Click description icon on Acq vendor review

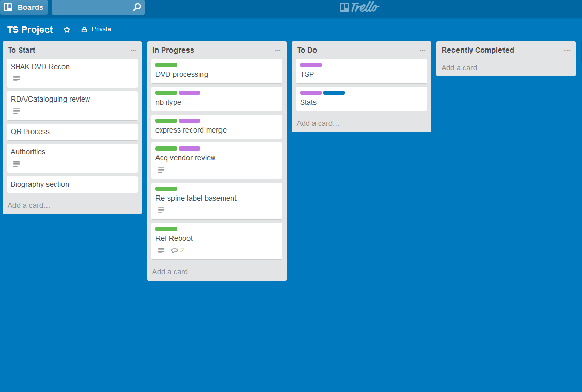[x=161, y=170]
